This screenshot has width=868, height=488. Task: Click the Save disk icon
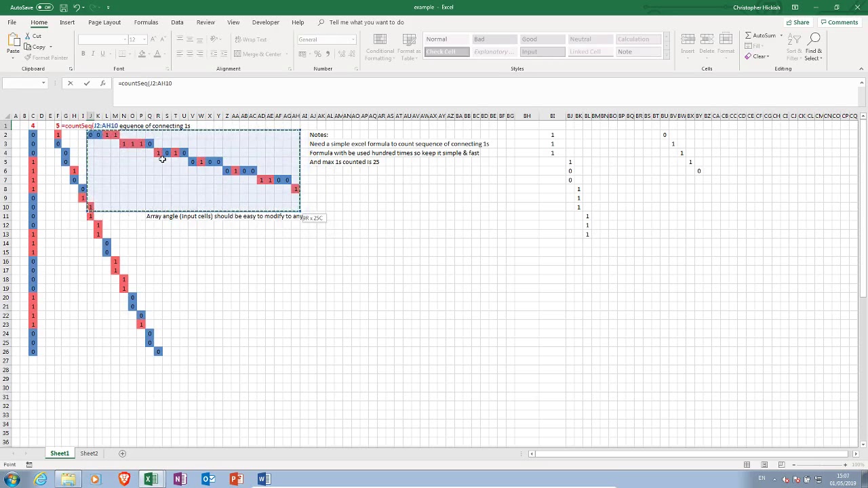63,7
